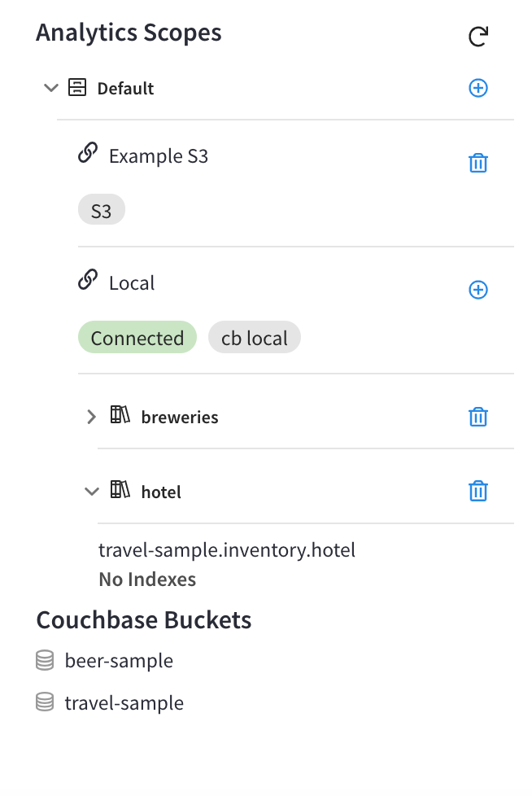This screenshot has height=796, width=532.
Task: Click the S3 tag under Example S3
Action: (101, 209)
